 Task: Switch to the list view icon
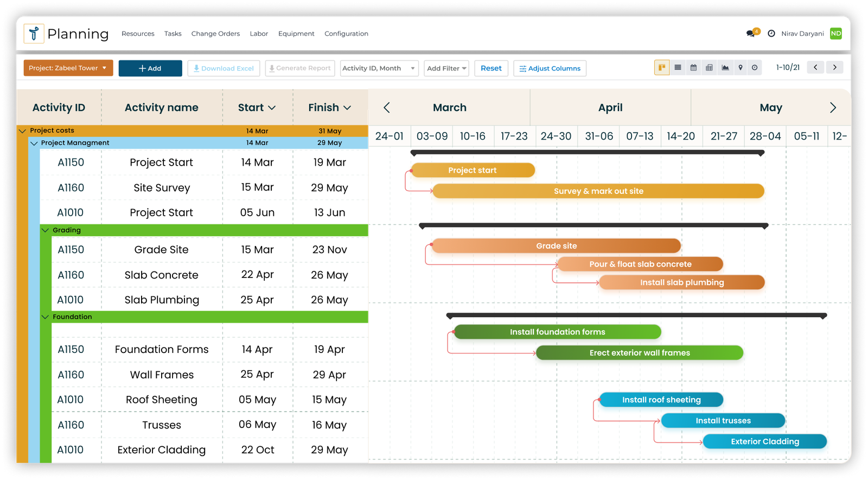coord(678,68)
